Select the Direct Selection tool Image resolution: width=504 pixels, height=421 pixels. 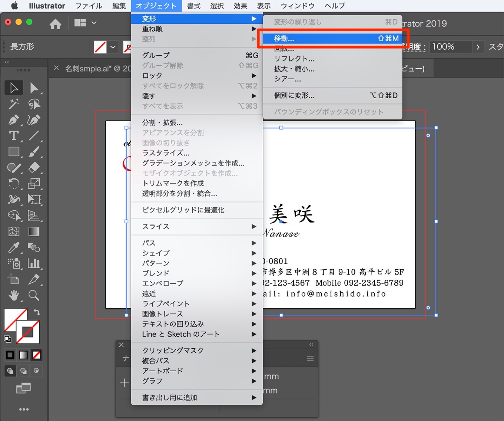tap(34, 88)
